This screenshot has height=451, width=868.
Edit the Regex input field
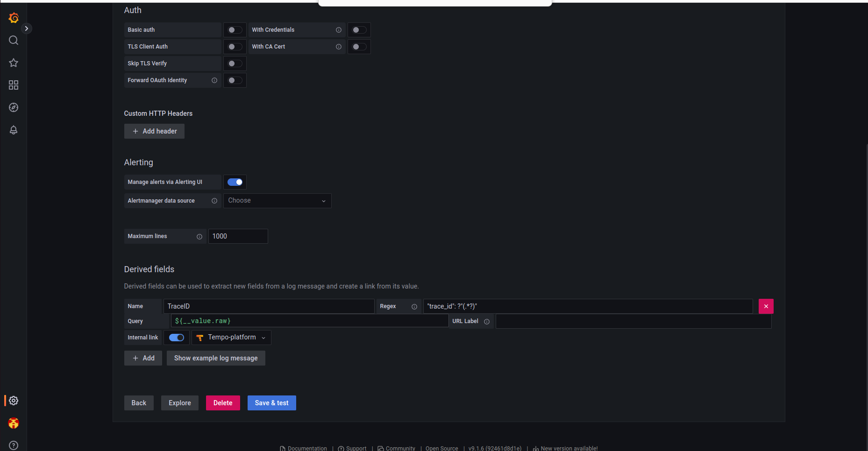coord(588,306)
